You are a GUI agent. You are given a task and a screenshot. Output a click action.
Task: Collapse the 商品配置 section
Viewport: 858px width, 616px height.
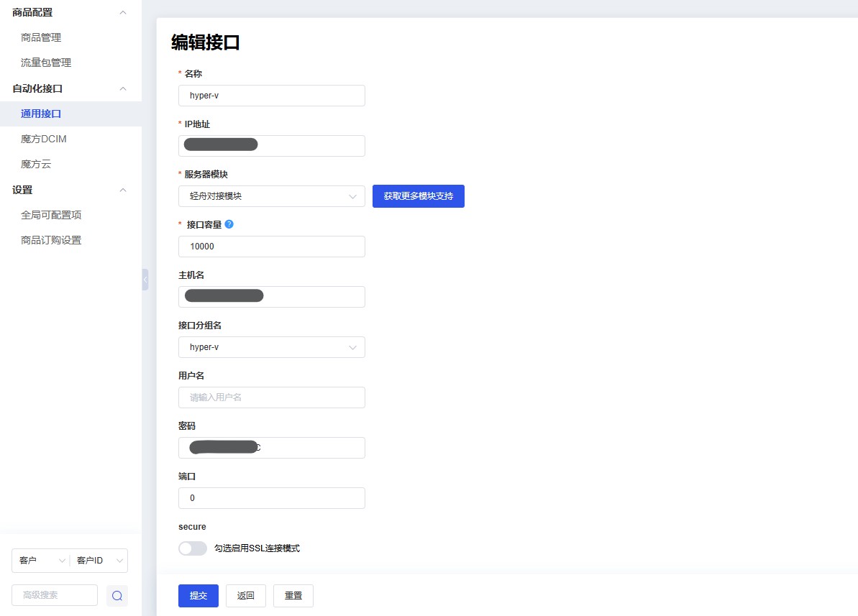[x=123, y=12]
